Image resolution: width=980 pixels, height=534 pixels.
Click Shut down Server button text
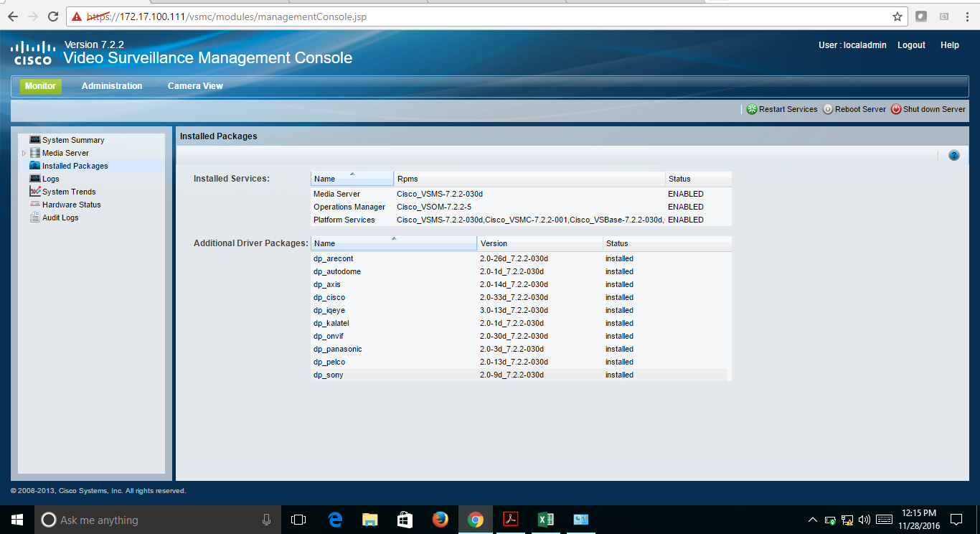[x=935, y=109]
